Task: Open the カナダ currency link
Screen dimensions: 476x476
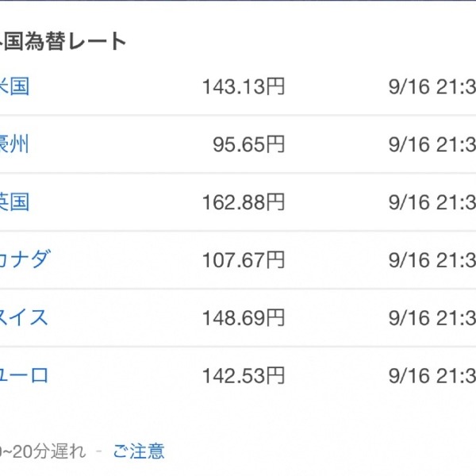Action: (x=25, y=260)
